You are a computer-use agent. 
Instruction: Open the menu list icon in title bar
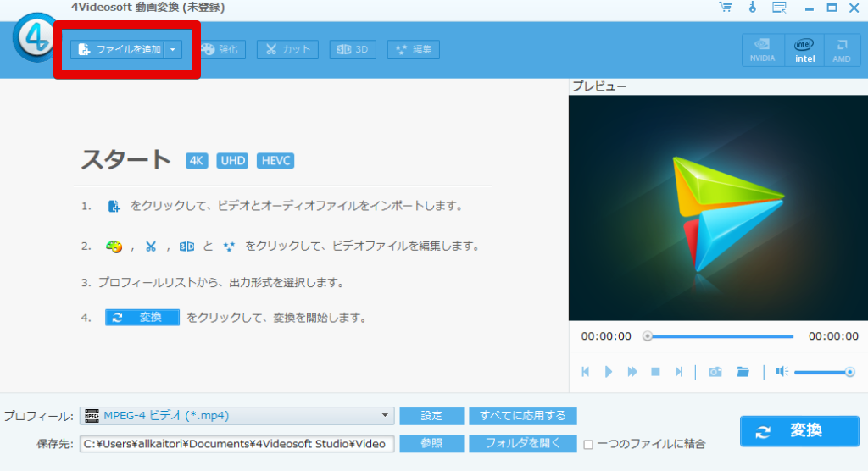pos(780,7)
